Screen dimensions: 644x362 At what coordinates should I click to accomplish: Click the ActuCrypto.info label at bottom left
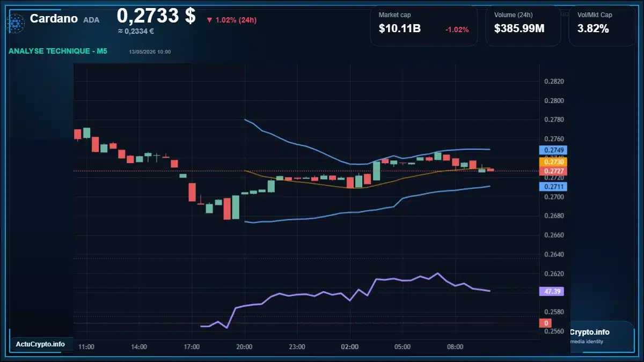[40, 344]
